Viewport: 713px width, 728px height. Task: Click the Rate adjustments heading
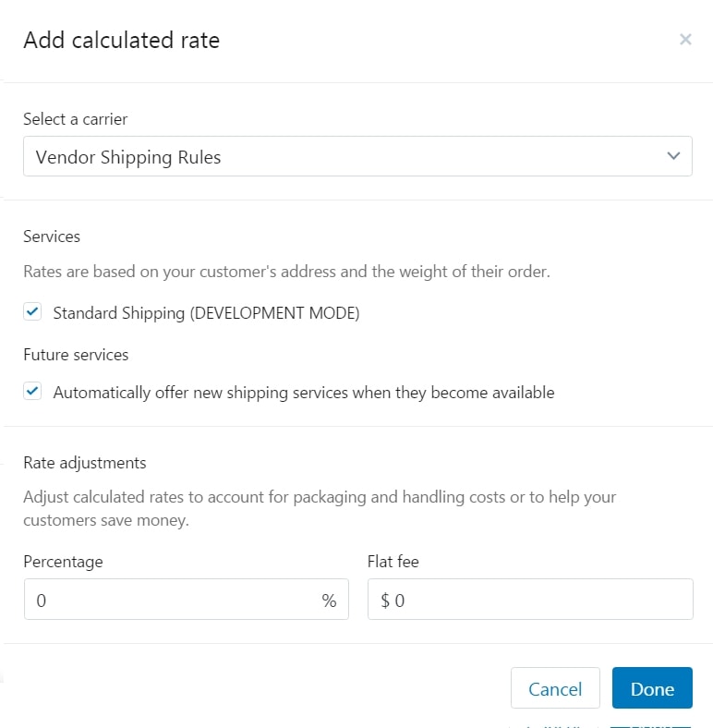(85, 463)
